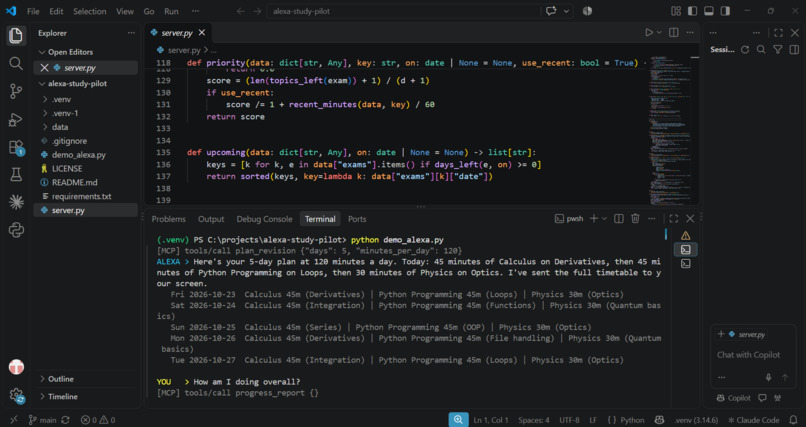Screen dimensions: 806x427
Task: Expand the .venv folder
Action: [61, 99]
